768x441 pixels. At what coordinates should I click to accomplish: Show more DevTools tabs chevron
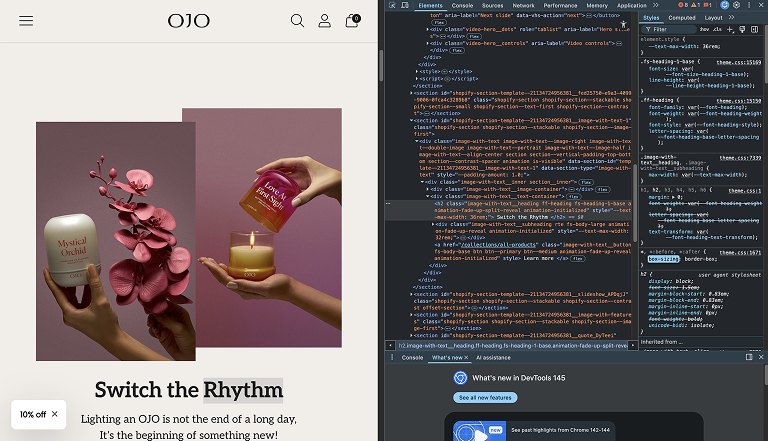click(655, 5)
